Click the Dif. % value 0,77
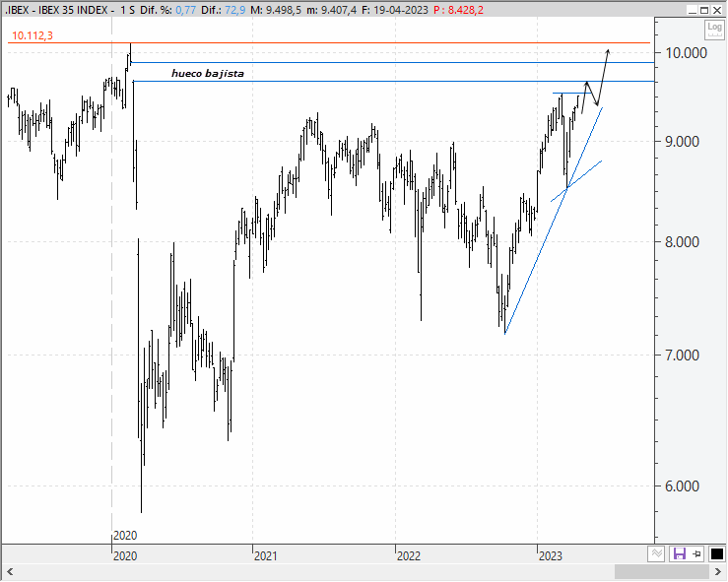The width and height of the screenshot is (728, 582). point(186,10)
